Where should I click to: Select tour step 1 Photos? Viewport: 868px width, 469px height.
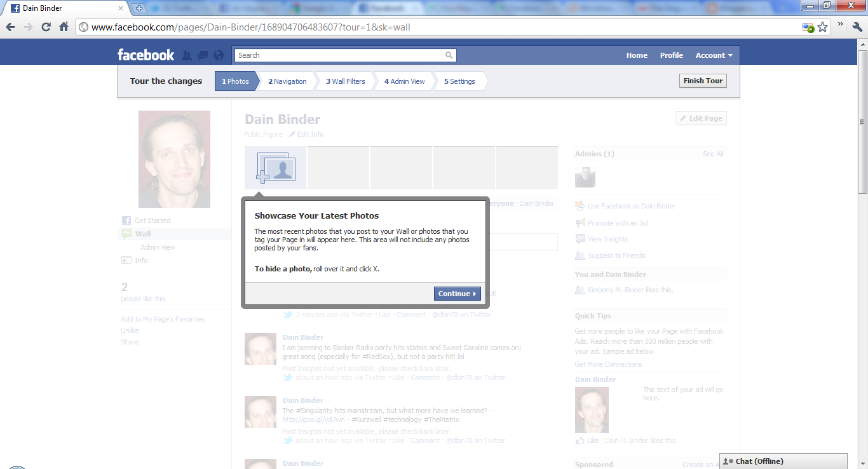click(236, 81)
